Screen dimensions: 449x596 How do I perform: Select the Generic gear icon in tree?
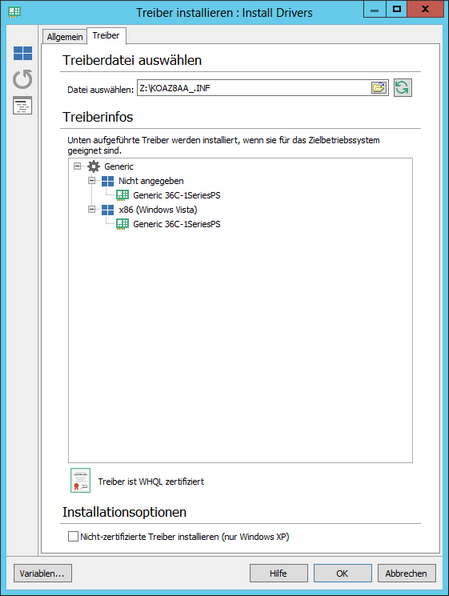click(x=94, y=166)
